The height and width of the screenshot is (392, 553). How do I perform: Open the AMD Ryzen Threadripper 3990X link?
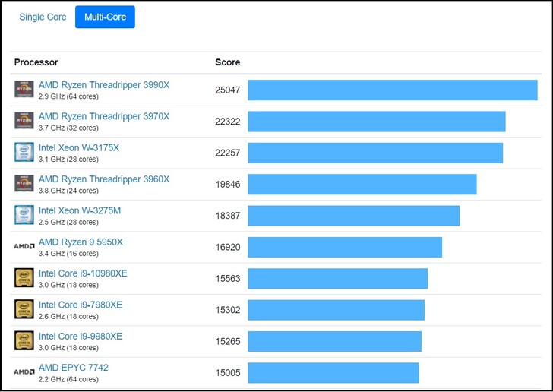tap(104, 85)
